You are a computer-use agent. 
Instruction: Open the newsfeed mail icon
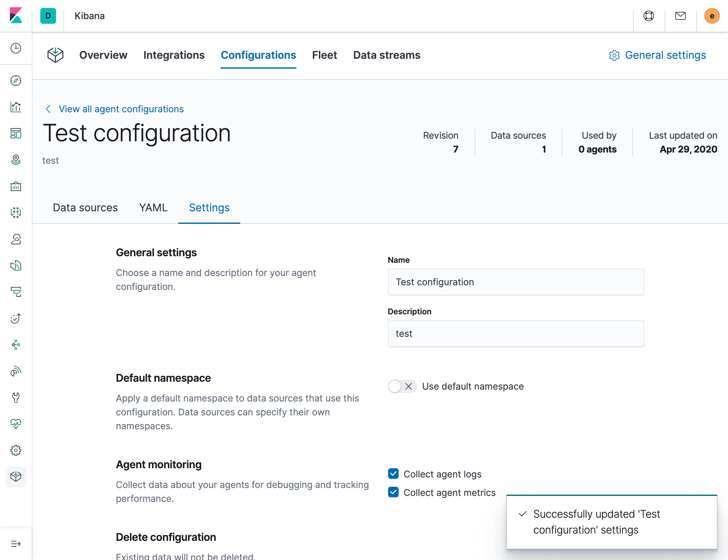[680, 16]
